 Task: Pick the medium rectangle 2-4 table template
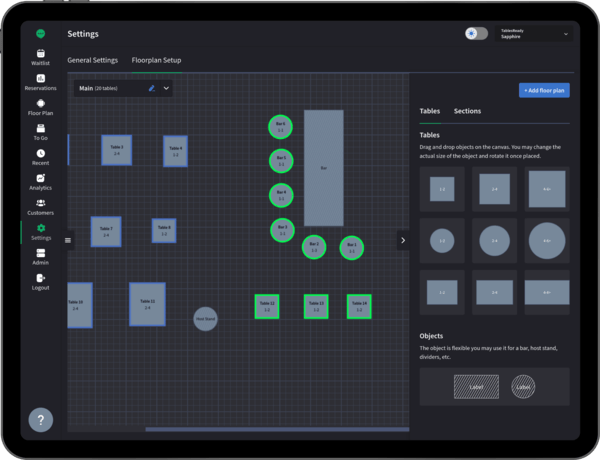[494, 292]
